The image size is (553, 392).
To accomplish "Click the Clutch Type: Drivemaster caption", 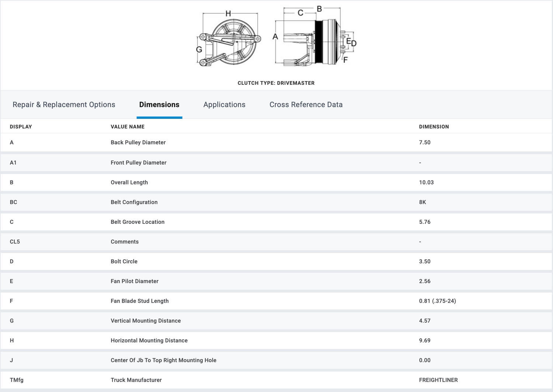I will click(x=276, y=83).
